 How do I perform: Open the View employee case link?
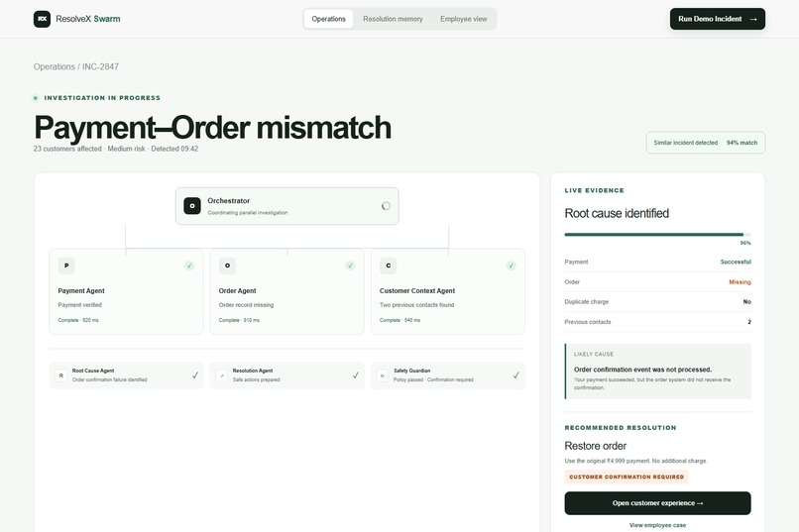point(657,525)
